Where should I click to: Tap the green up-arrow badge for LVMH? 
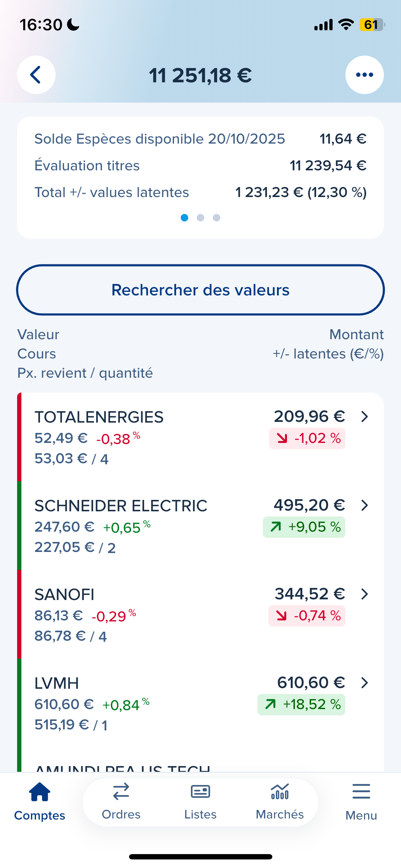point(302,704)
